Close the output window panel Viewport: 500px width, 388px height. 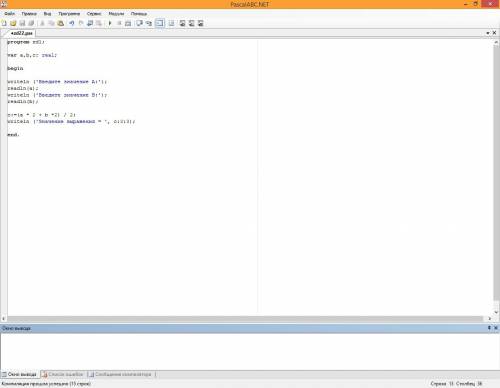click(496, 328)
